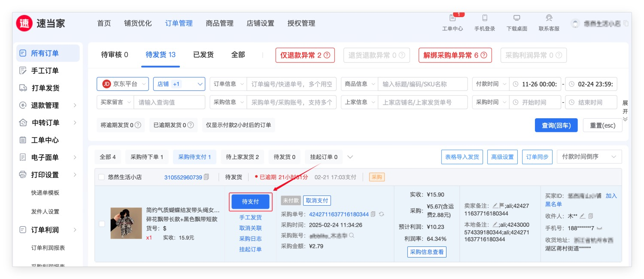Open 工单中心 icon in top header

tap(453, 18)
